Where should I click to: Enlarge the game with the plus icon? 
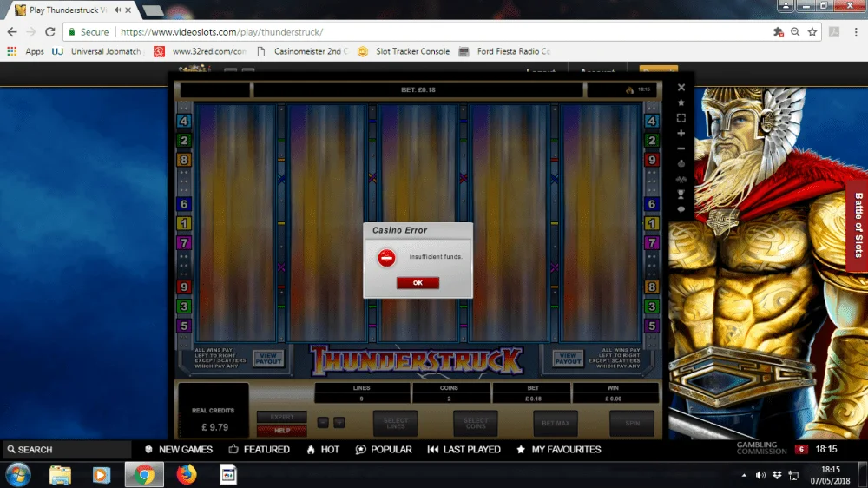681,134
